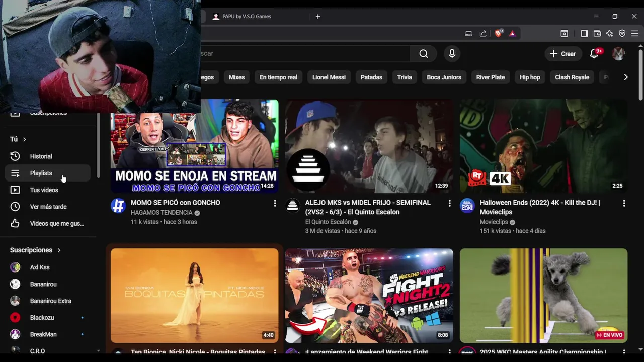
Task: Open Videos que me gustan in sidebar
Action: pos(48,223)
